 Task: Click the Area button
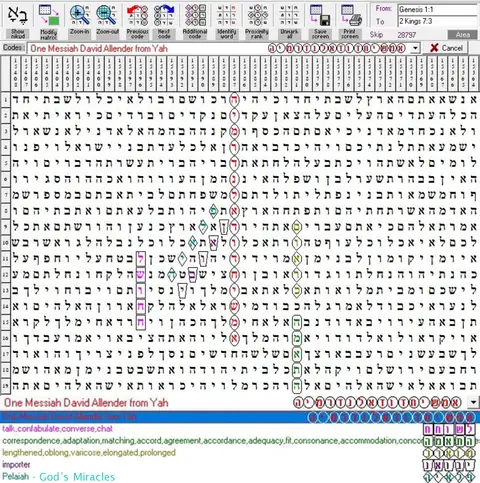[463, 35]
